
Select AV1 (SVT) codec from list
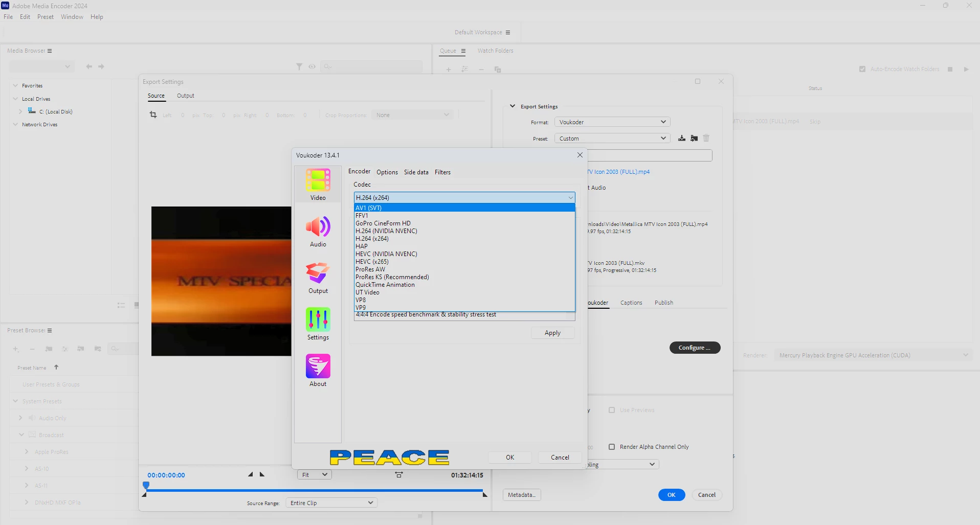coord(464,208)
